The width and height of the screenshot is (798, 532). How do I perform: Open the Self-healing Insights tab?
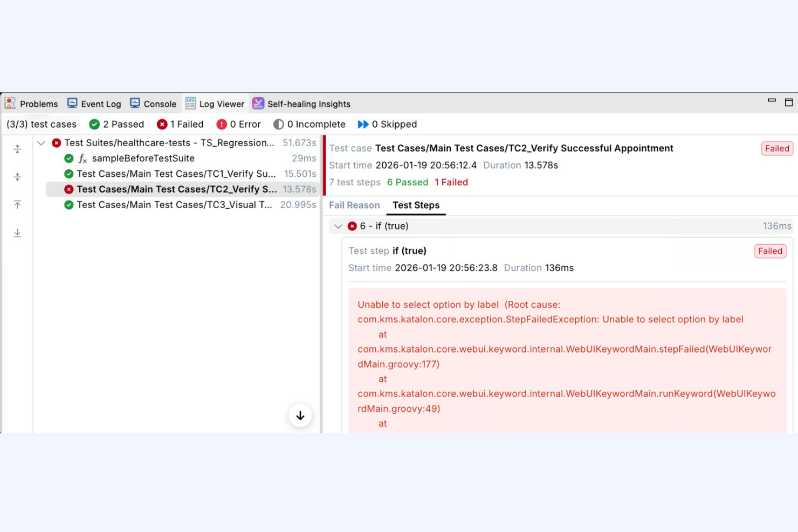tap(301, 104)
